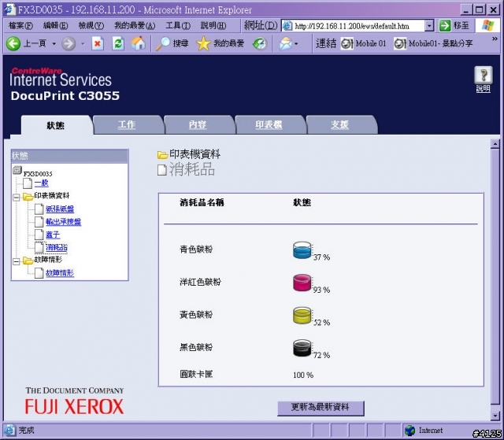Screen dimensions: 504x440
Task: Click the cyan toner level icon
Action: pos(302,250)
